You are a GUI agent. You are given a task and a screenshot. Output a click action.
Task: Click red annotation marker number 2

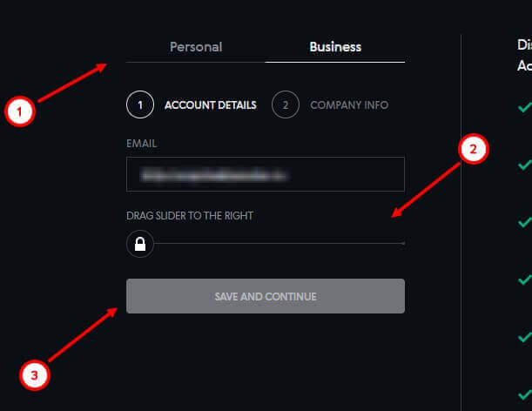(x=473, y=151)
